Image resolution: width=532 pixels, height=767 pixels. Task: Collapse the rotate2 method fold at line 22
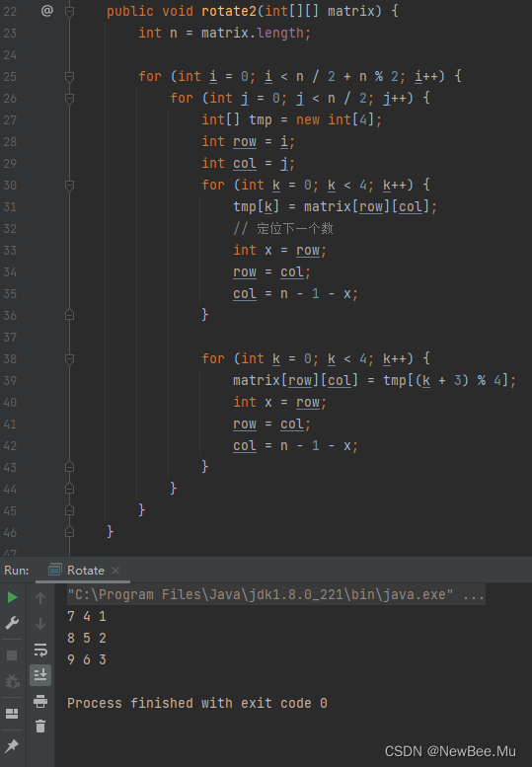(x=69, y=11)
